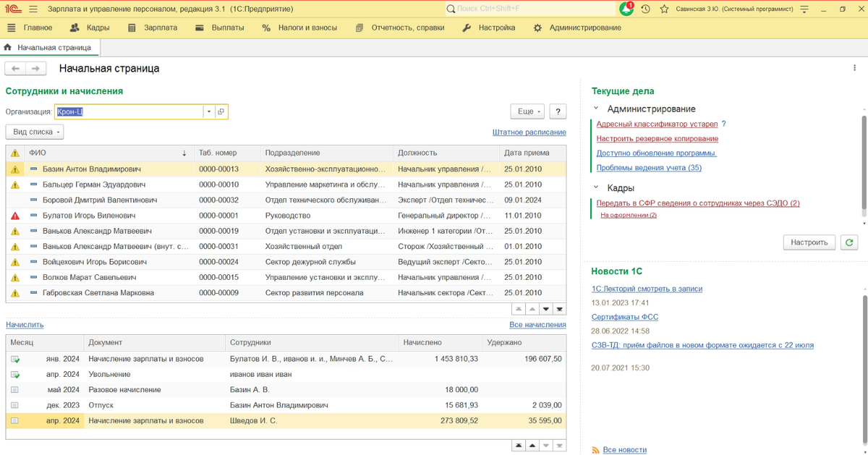Open the Выплаты menu

(220, 27)
